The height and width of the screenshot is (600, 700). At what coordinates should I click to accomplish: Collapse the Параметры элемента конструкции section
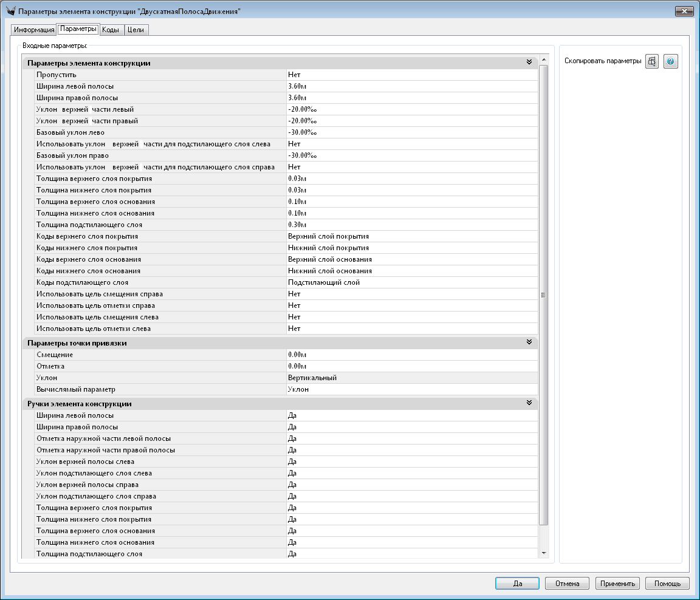click(529, 63)
